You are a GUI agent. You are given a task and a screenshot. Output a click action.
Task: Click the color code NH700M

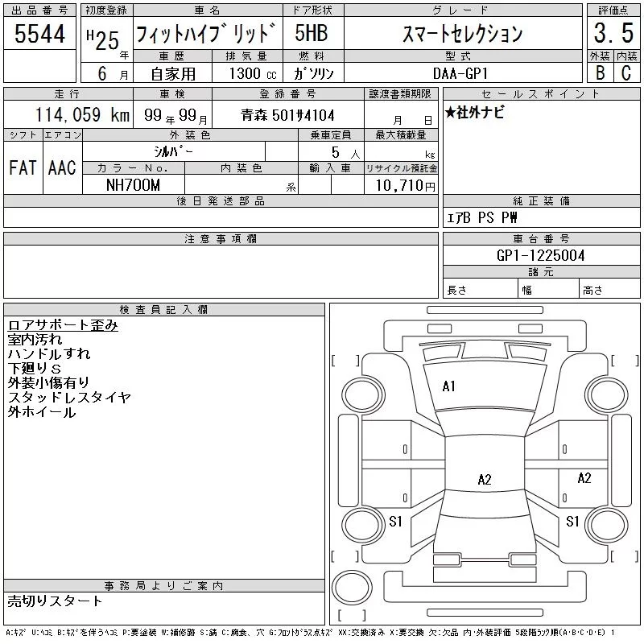click(134, 185)
